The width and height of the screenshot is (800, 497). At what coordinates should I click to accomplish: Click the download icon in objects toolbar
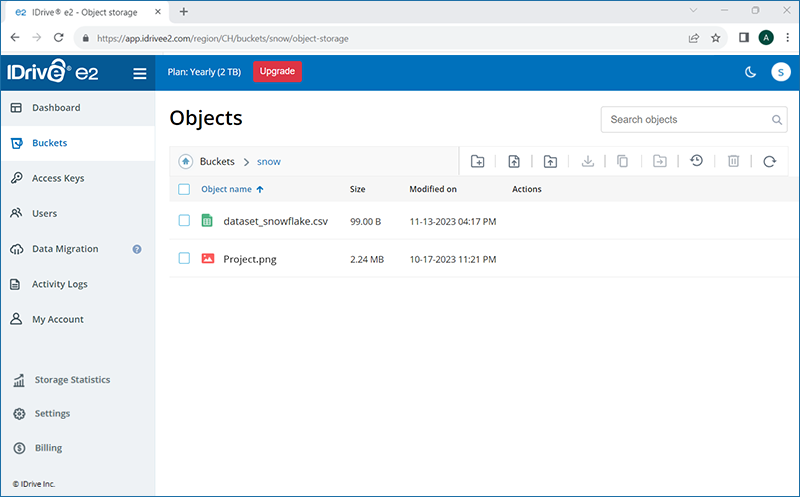tap(587, 161)
